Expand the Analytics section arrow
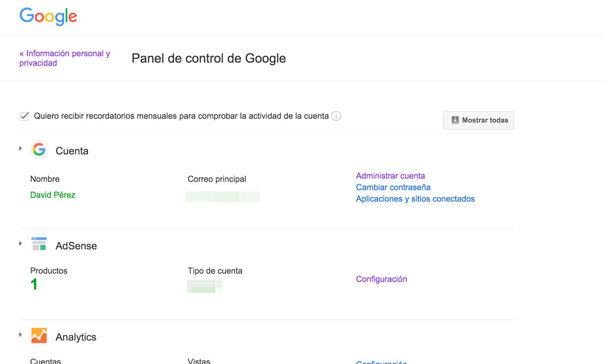This screenshot has height=364, width=604. click(21, 334)
